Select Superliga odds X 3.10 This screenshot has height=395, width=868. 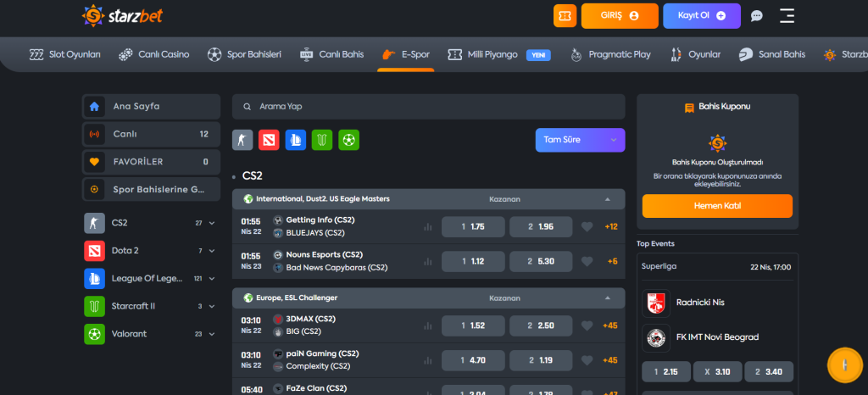coord(717,372)
